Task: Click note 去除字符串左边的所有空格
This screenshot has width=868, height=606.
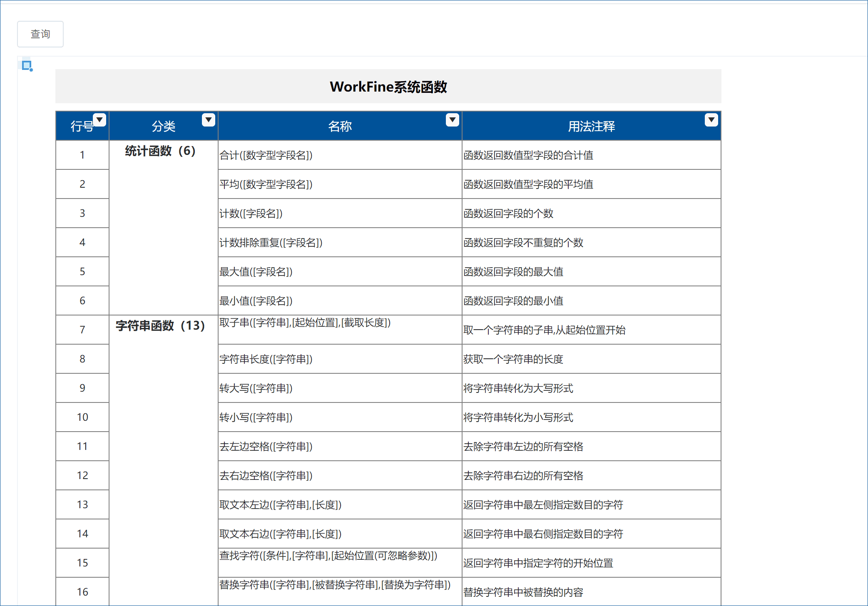Action: 592,447
